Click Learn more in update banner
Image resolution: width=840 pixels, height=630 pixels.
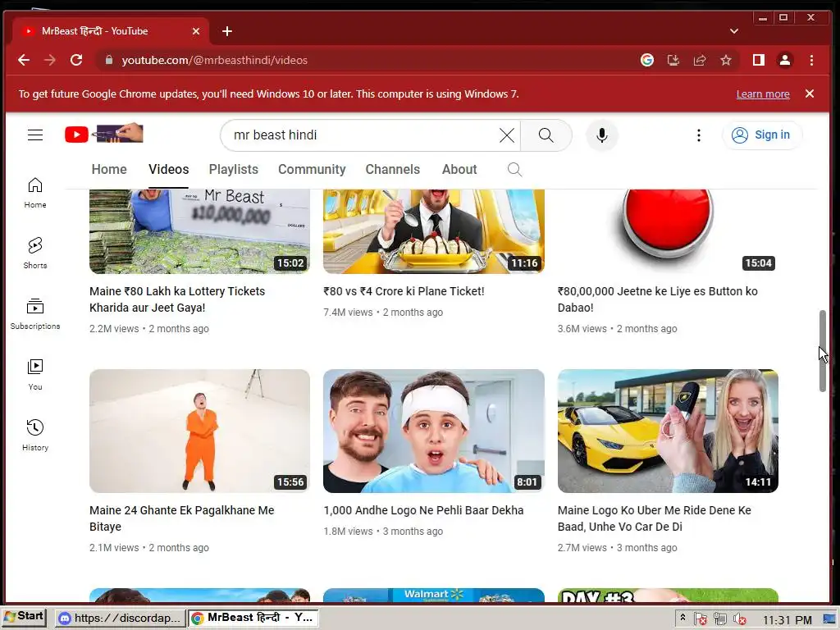[763, 94]
